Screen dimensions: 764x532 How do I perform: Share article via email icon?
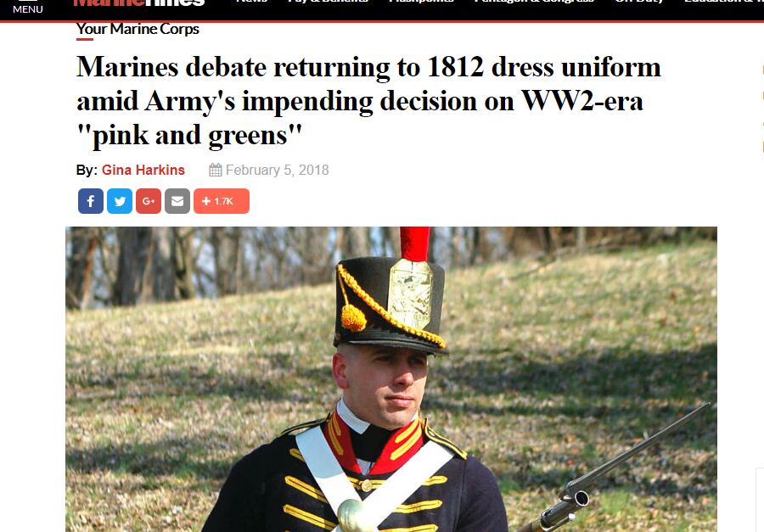[177, 201]
